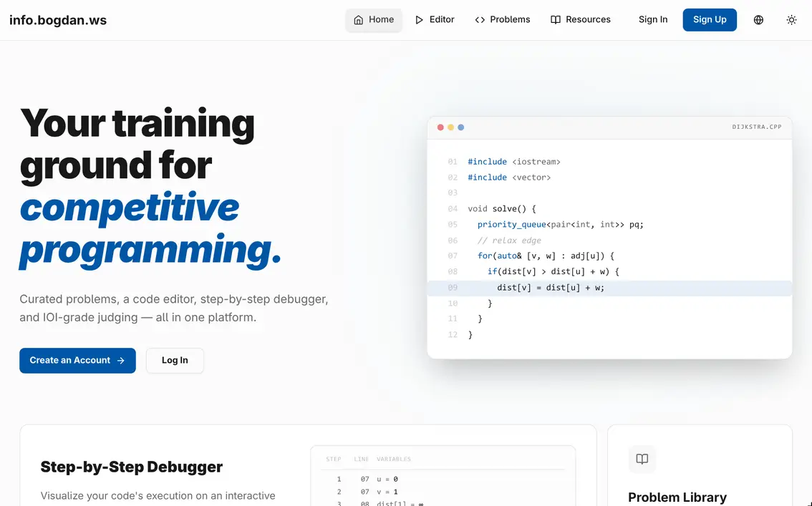Click the STEP column header

point(334,459)
